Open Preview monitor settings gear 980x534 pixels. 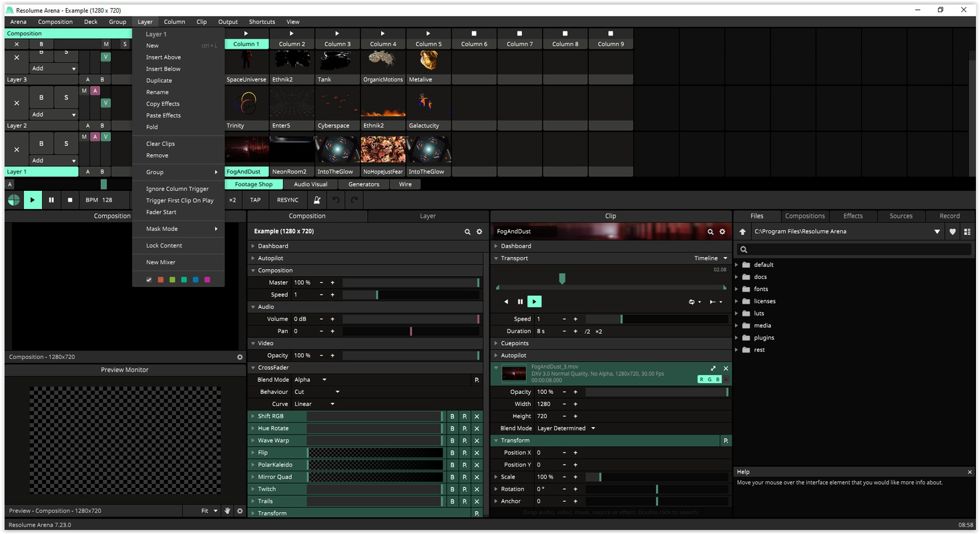pyautogui.click(x=240, y=511)
